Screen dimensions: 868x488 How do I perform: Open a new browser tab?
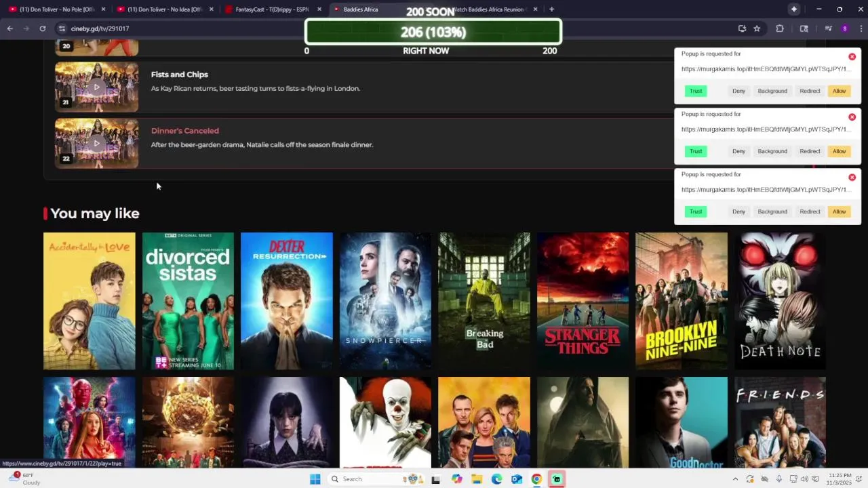[x=551, y=9]
